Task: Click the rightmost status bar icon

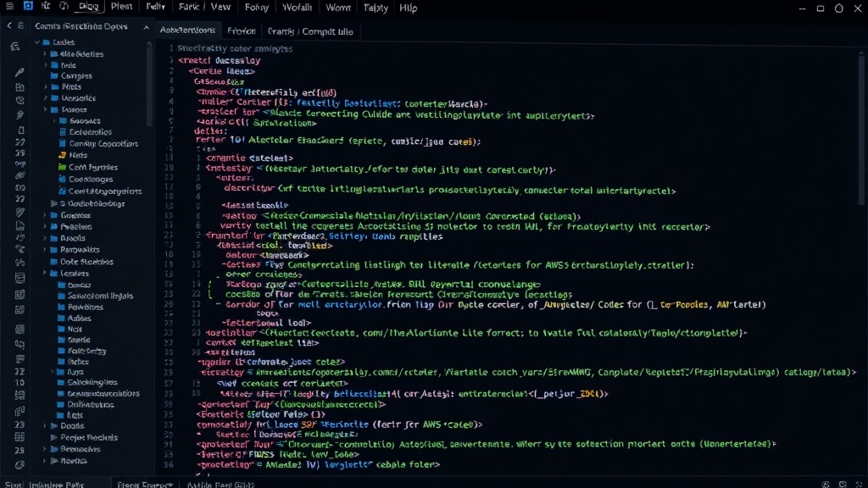Action: [x=860, y=484]
